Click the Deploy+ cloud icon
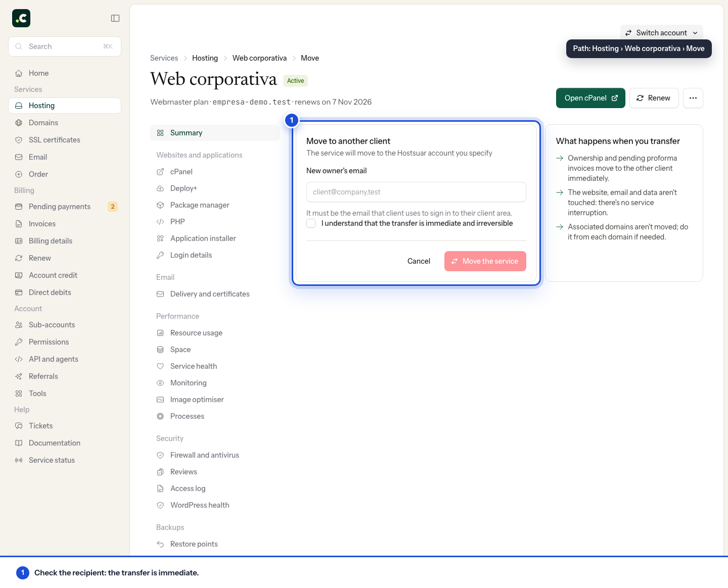Screen dimensions: 728x588 (x=160, y=188)
